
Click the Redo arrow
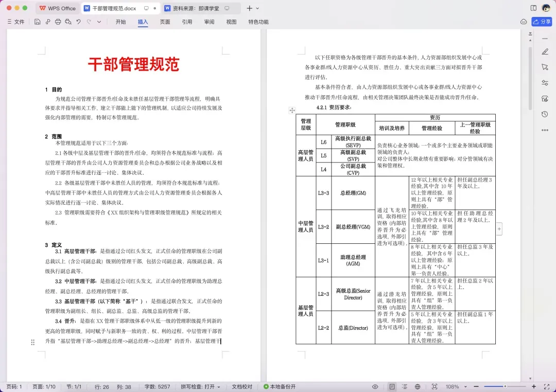click(x=89, y=22)
